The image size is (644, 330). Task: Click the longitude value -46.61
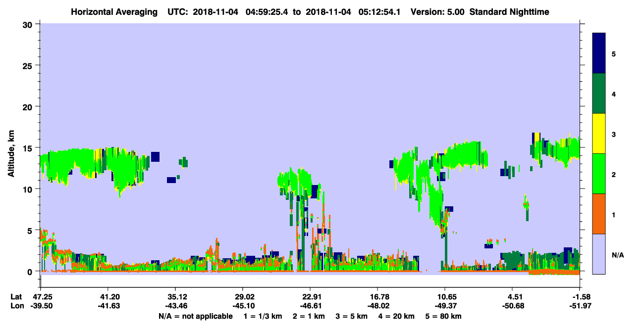point(310,306)
